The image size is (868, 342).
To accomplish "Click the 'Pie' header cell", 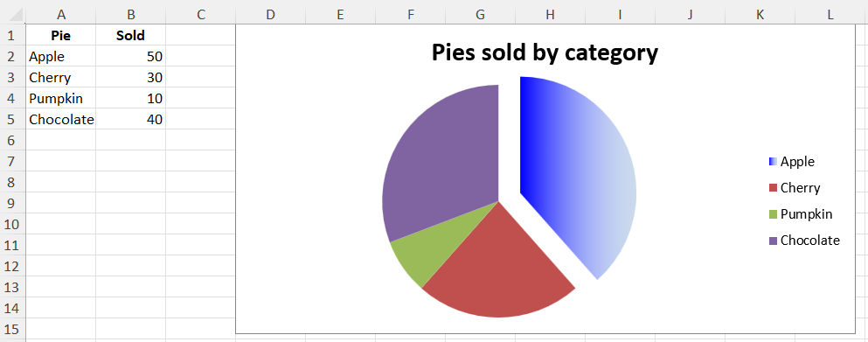I will (x=61, y=36).
